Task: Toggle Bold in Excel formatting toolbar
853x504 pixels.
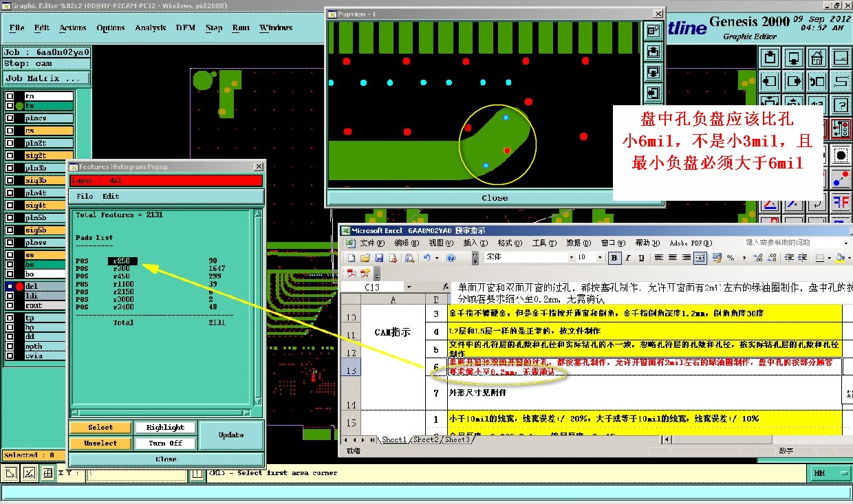Action: tap(614, 258)
